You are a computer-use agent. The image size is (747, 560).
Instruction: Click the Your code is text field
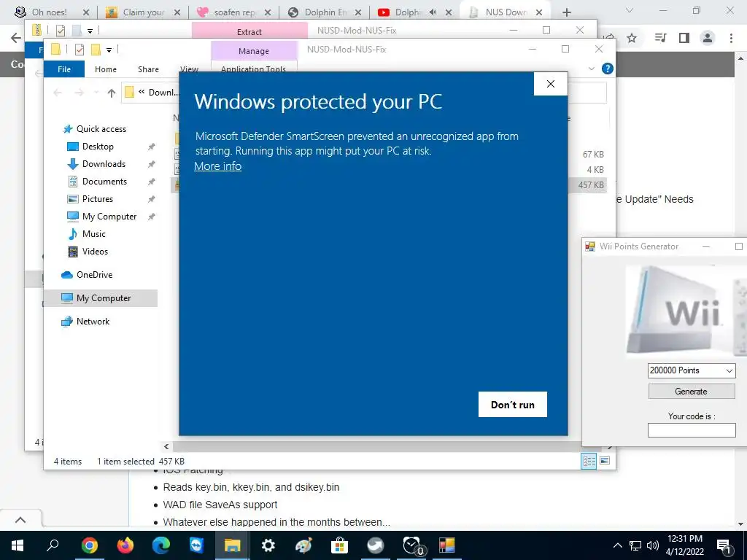[x=692, y=430]
